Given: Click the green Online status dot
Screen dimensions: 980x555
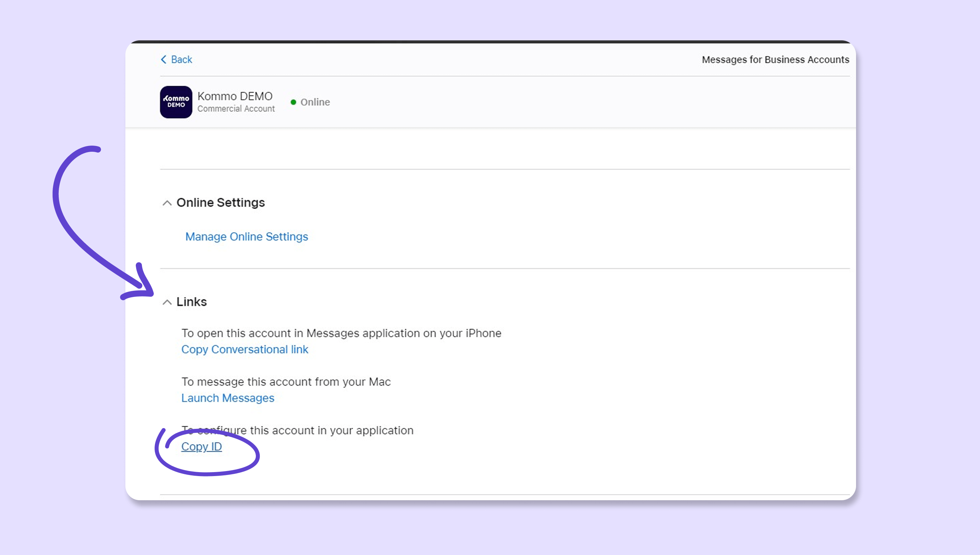Looking at the screenshot, I should tap(293, 102).
